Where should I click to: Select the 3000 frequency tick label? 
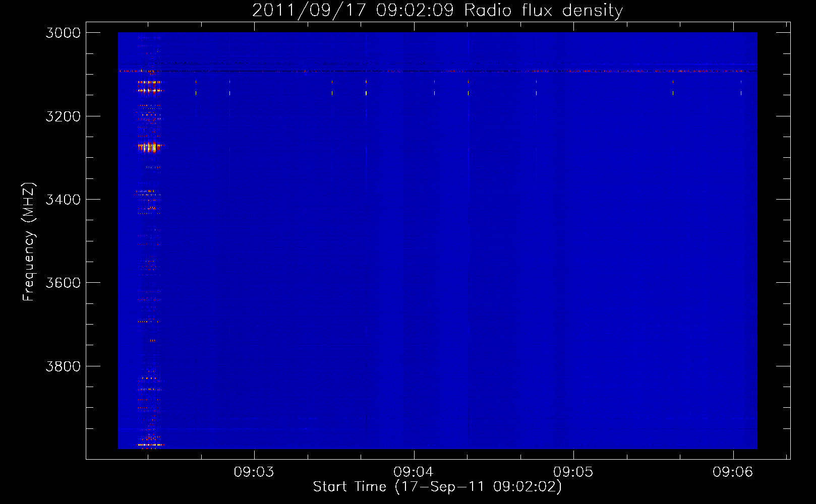point(63,33)
